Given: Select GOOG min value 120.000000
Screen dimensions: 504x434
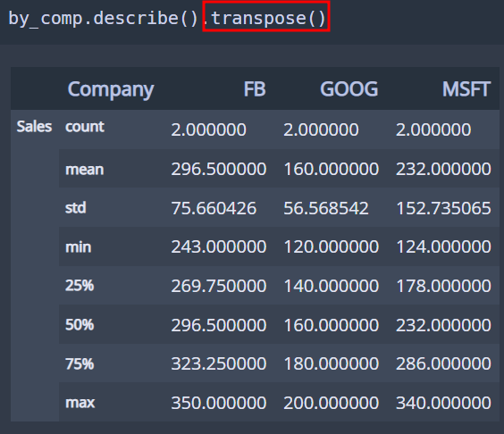Looking at the screenshot, I should 331,247.
